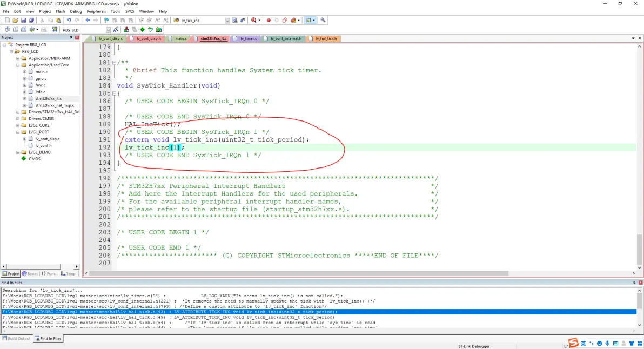The width and height of the screenshot is (644, 349).
Task: Pin the Project panel with pushpin
Action: (71, 38)
